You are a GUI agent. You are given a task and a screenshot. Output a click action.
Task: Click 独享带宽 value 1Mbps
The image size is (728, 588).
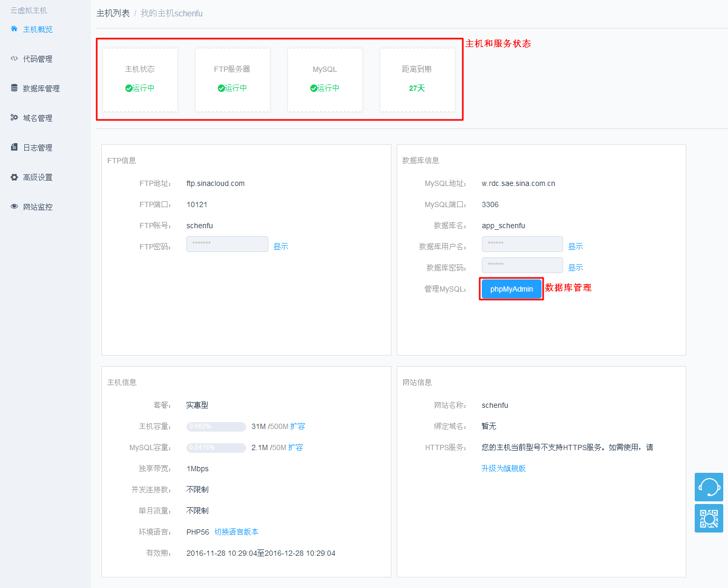point(198,469)
